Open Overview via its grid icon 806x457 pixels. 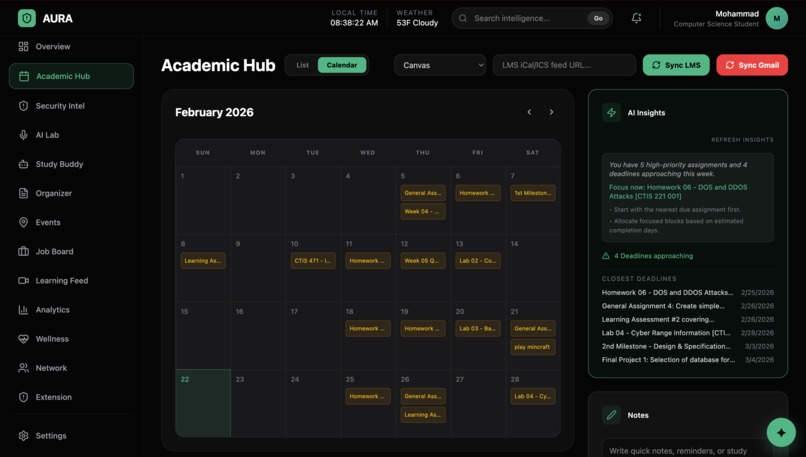[23, 47]
